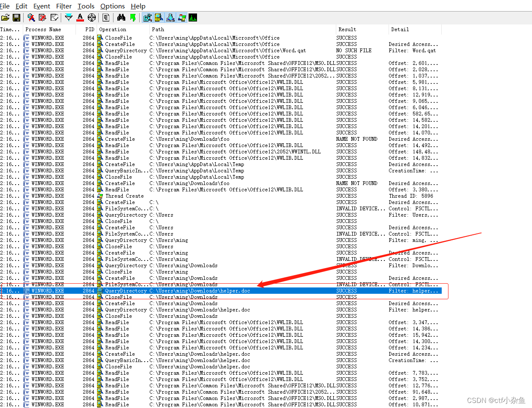This screenshot has width=532, height=408.
Task: Click the green Jump to Object arrow icon
Action: point(133,18)
